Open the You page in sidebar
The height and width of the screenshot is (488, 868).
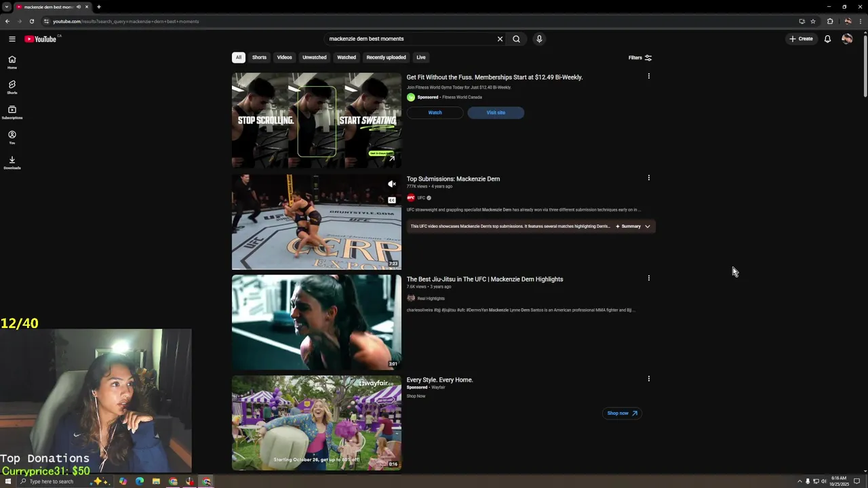click(x=12, y=138)
